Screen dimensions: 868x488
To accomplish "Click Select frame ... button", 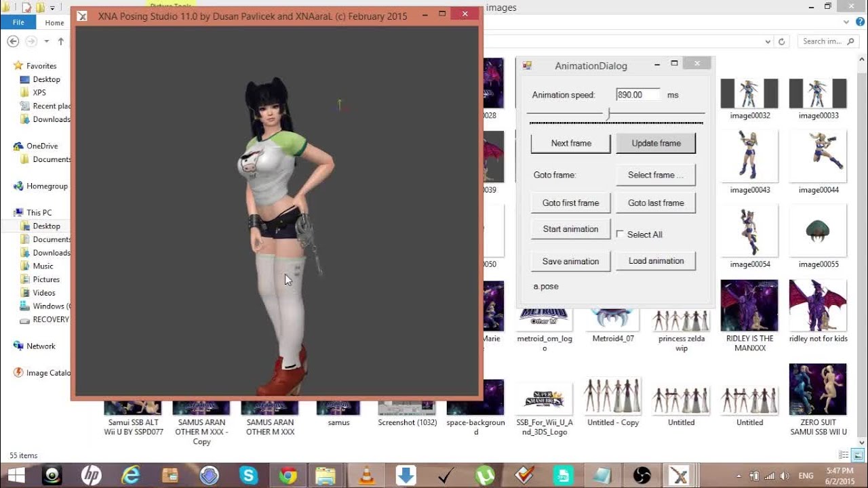I will (656, 175).
